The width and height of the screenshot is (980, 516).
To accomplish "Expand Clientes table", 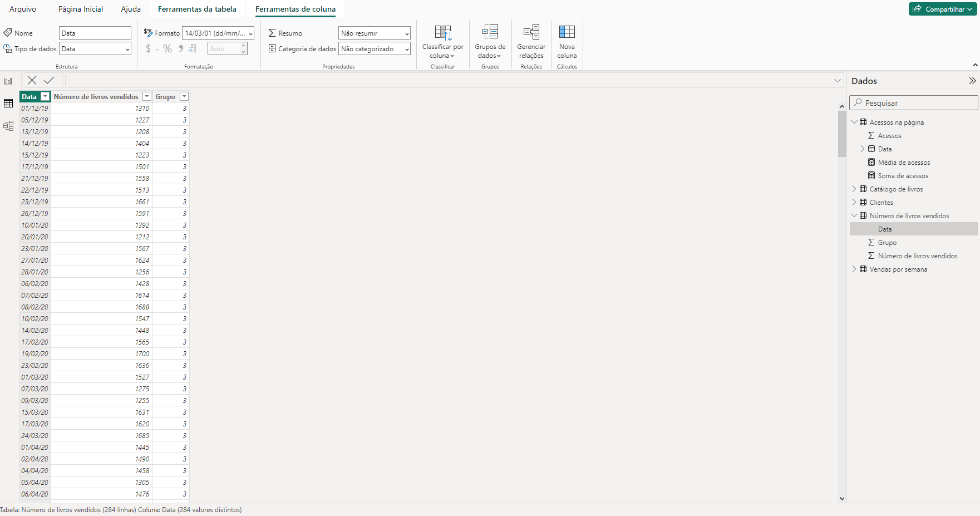I will 854,202.
